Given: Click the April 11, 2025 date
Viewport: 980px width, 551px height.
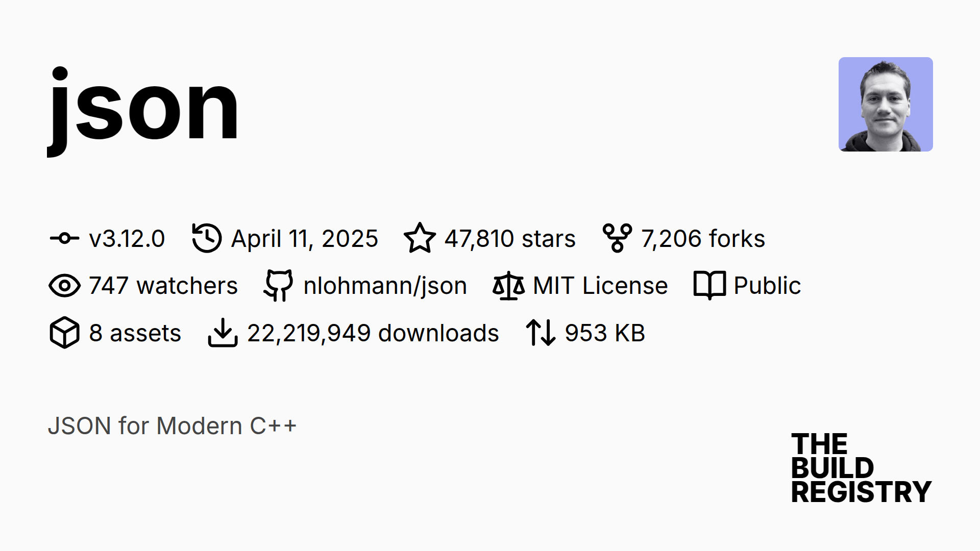Looking at the screenshot, I should [304, 239].
